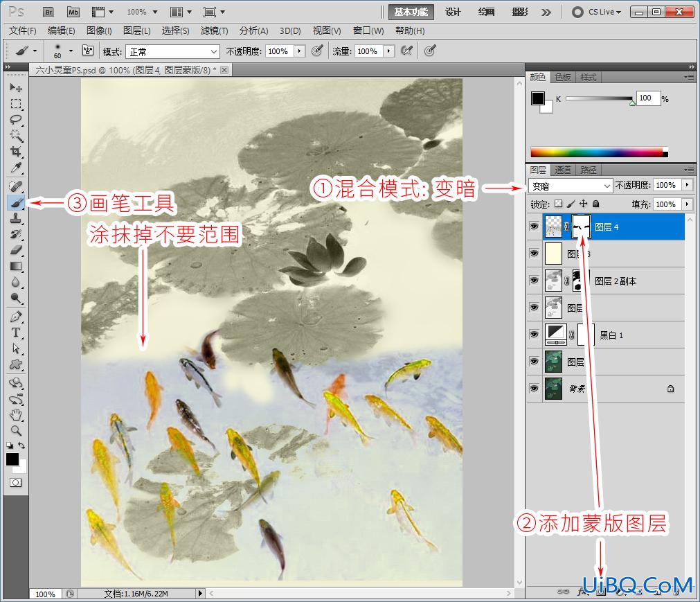Image resolution: width=700 pixels, height=602 pixels.
Task: Hide the 黑白 1 adjustment layer
Action: [x=534, y=334]
